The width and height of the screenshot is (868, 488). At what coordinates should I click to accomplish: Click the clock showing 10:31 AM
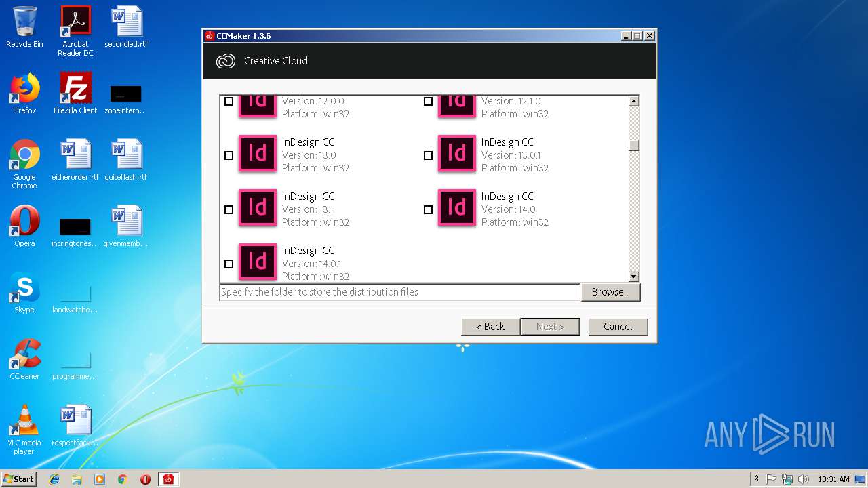tap(833, 479)
